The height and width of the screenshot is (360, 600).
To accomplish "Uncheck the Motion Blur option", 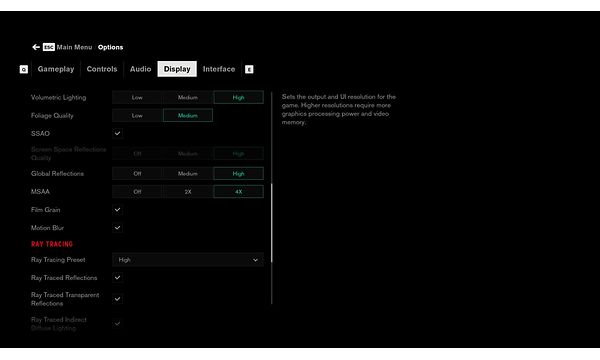I will [117, 228].
